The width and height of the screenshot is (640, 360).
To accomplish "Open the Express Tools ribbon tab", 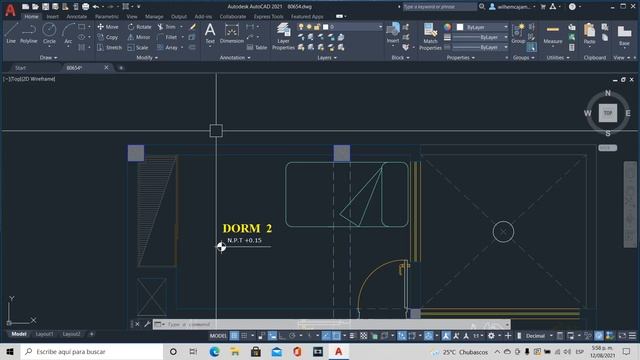I will click(268, 16).
